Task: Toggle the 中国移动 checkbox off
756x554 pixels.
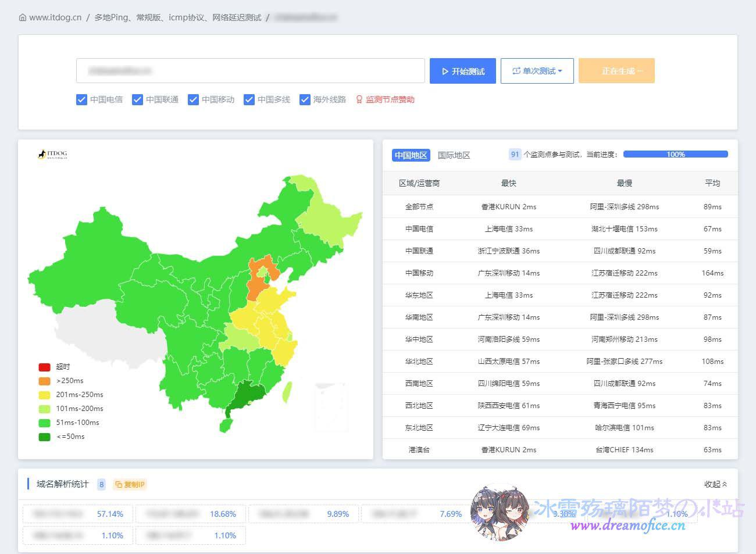Action: coord(193,99)
